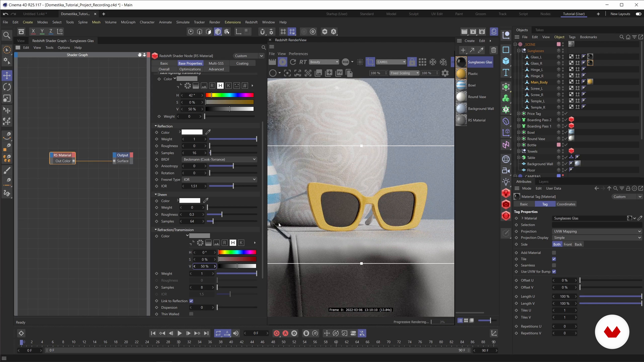644x362 pixels.
Task: Open Projection Display Simple dropdown
Action: [597, 238]
